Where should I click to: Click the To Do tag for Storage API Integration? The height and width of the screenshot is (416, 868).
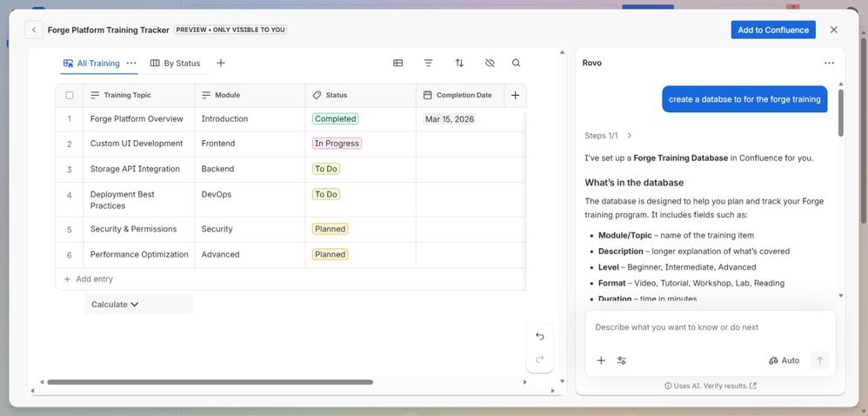pyautogui.click(x=326, y=169)
